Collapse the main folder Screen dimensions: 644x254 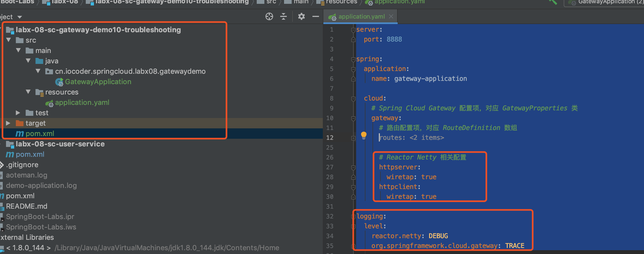coord(18,51)
